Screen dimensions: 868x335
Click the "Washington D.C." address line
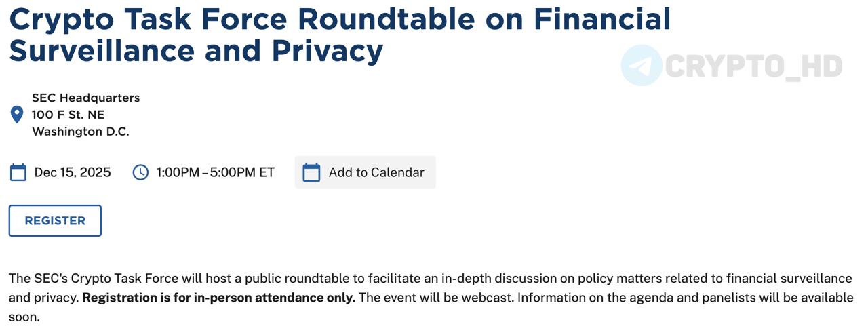[81, 132]
